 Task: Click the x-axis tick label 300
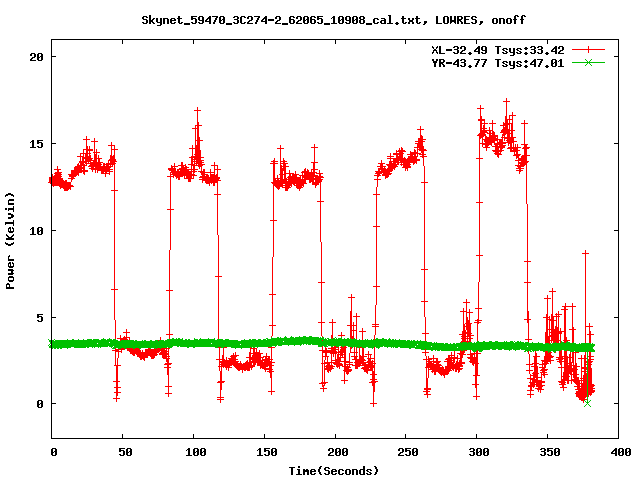point(479,452)
